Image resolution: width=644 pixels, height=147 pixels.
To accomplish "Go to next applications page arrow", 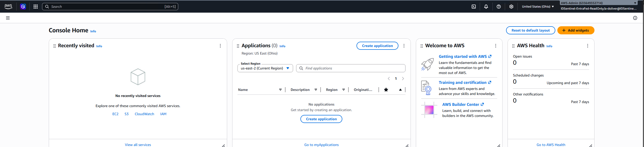I will click(403, 79).
